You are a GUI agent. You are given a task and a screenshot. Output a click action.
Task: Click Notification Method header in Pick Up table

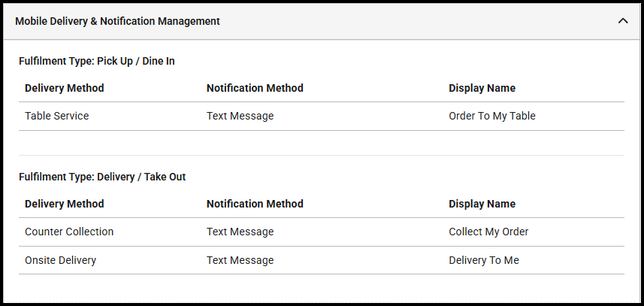(x=255, y=88)
